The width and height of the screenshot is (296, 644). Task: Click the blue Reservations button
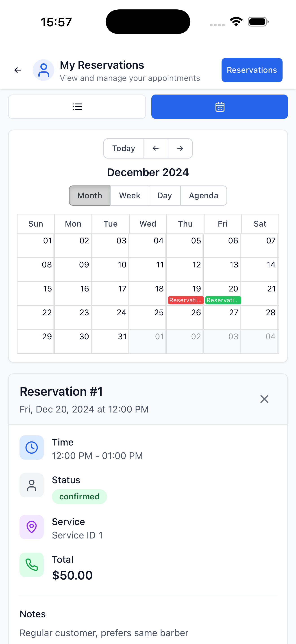point(252,70)
